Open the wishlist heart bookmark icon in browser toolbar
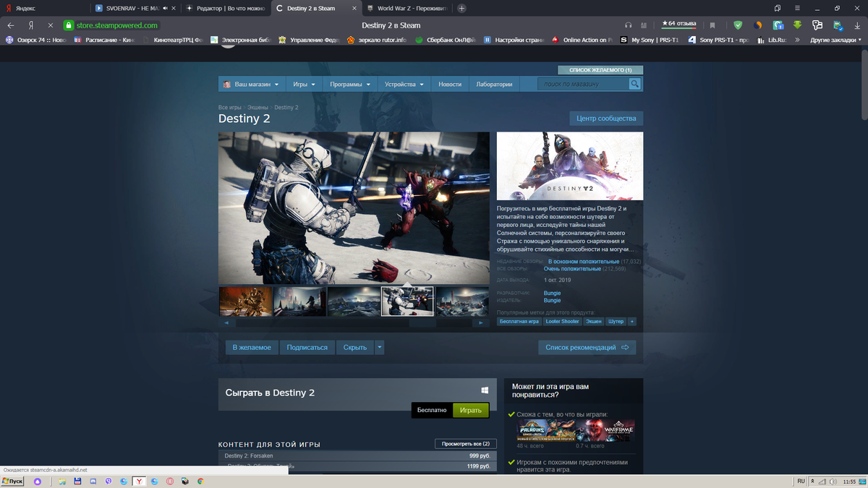The image size is (868, 488). (x=712, y=24)
